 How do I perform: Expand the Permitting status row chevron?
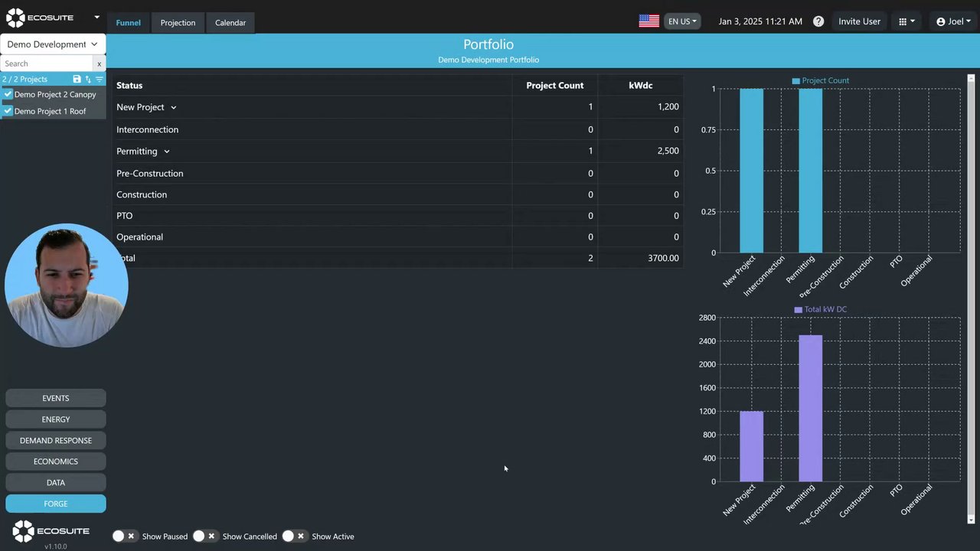pos(167,152)
